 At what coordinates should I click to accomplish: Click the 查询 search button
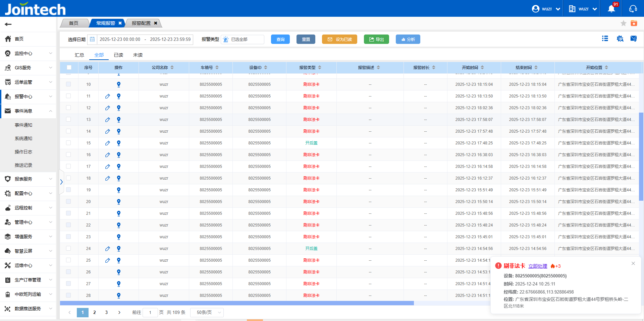(280, 40)
